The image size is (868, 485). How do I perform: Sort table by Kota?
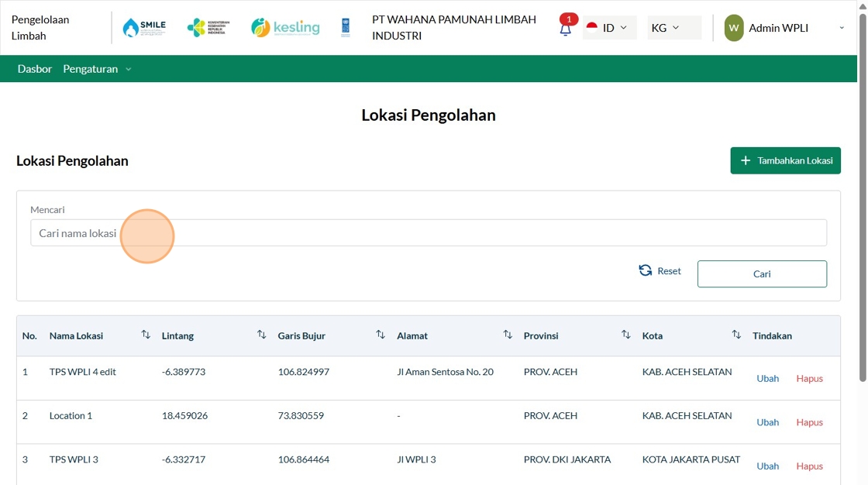pos(736,335)
